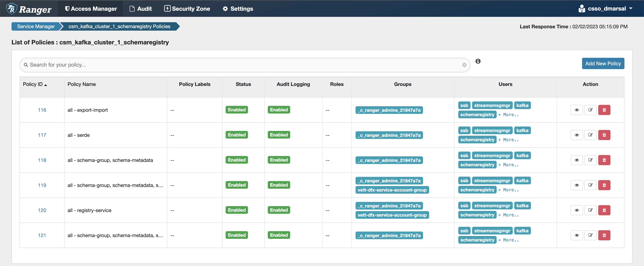The height and width of the screenshot is (266, 644).
Task: Expand more users for policy 117
Action: pyautogui.click(x=508, y=140)
